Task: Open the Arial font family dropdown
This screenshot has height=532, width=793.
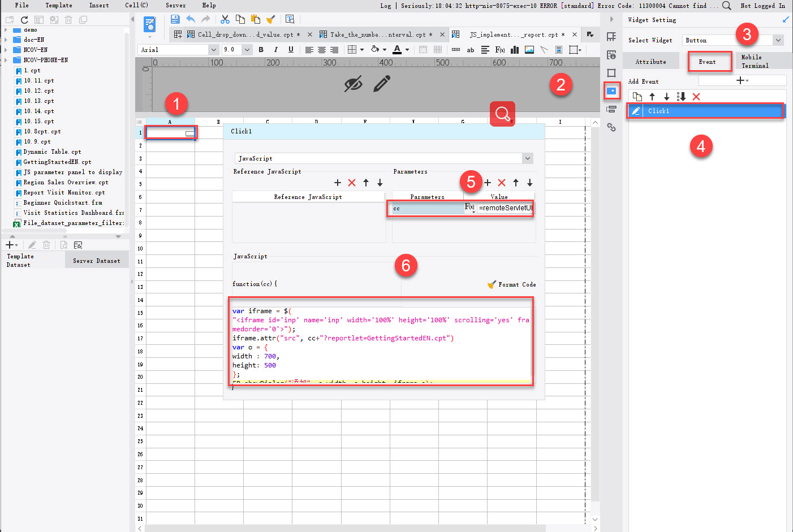Action: pyautogui.click(x=213, y=50)
